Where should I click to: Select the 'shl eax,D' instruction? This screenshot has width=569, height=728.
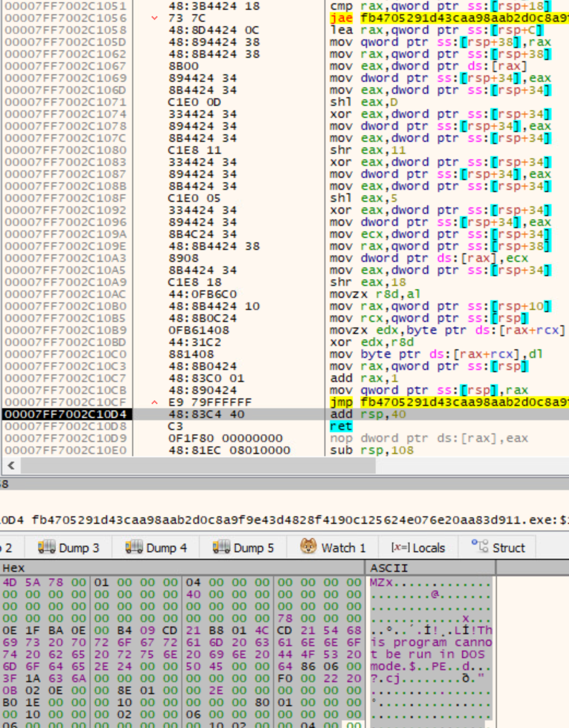(364, 102)
